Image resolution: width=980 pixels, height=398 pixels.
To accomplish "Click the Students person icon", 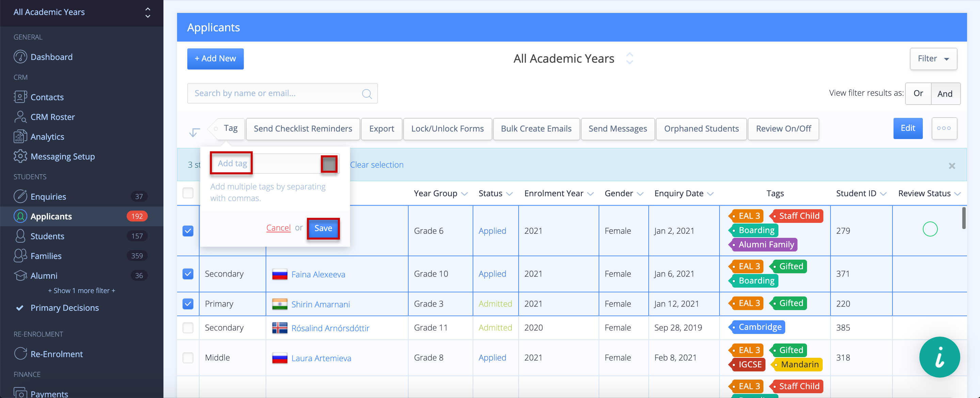I will [20, 236].
